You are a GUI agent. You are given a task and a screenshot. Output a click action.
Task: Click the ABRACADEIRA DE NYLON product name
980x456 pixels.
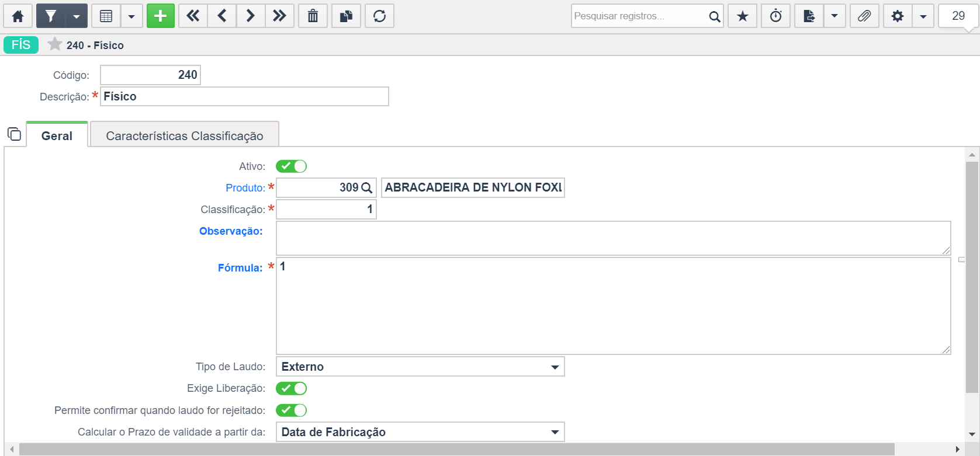[x=473, y=187]
